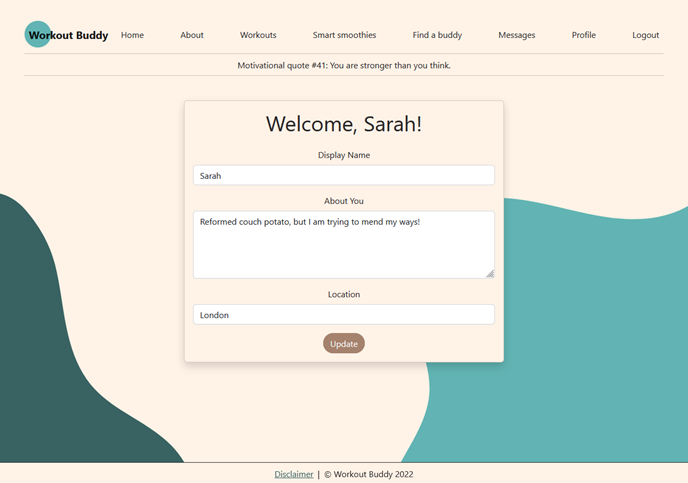688x483 pixels.
Task: Go to the Home page
Action: point(132,35)
